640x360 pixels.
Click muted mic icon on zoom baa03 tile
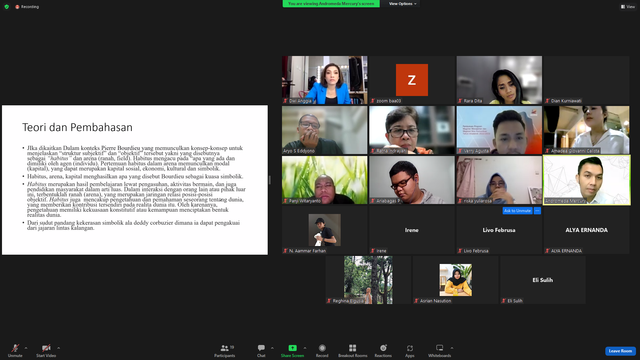click(x=373, y=100)
